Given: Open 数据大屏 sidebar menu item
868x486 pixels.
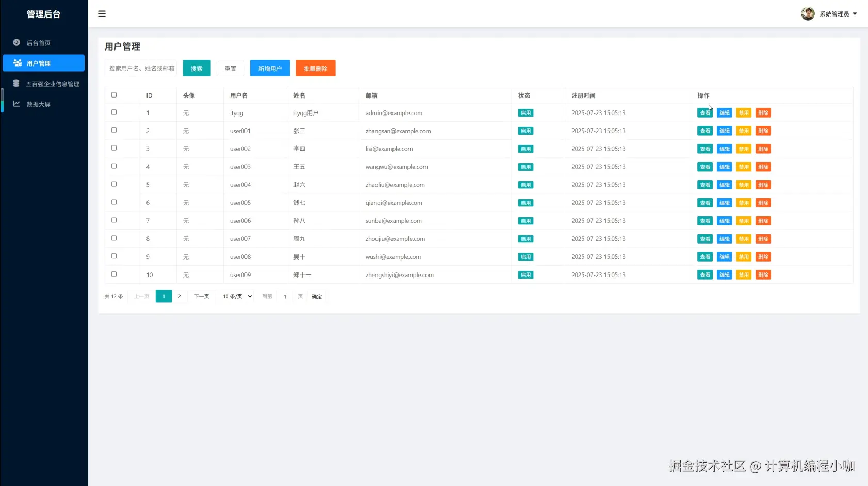Looking at the screenshot, I should pyautogui.click(x=44, y=104).
